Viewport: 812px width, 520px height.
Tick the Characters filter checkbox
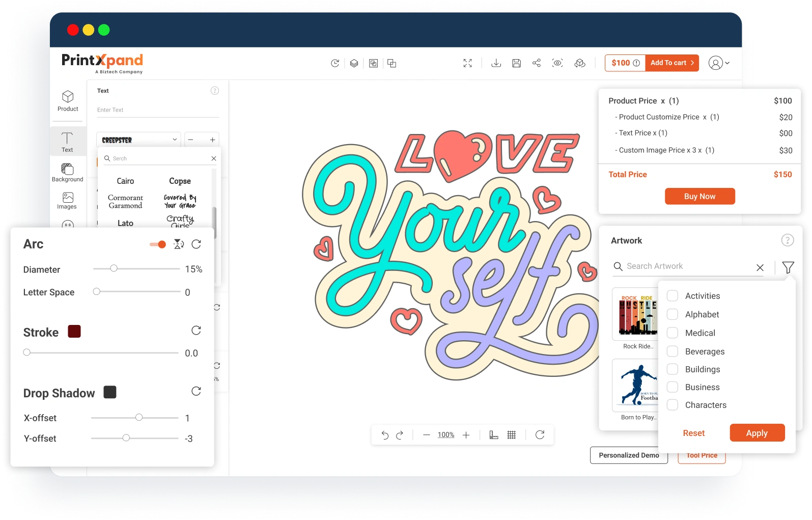point(673,405)
